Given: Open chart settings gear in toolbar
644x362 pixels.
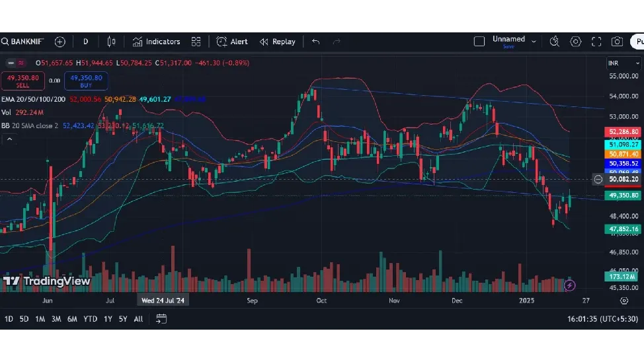Looking at the screenshot, I should 576,42.
